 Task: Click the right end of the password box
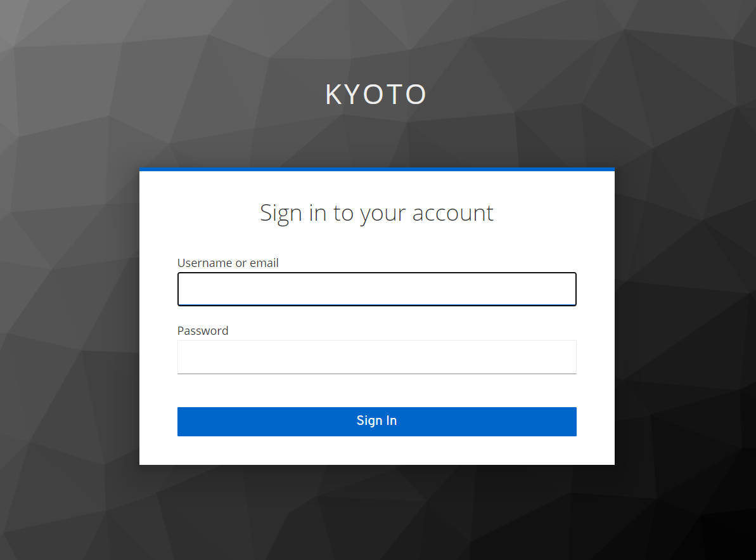568,357
